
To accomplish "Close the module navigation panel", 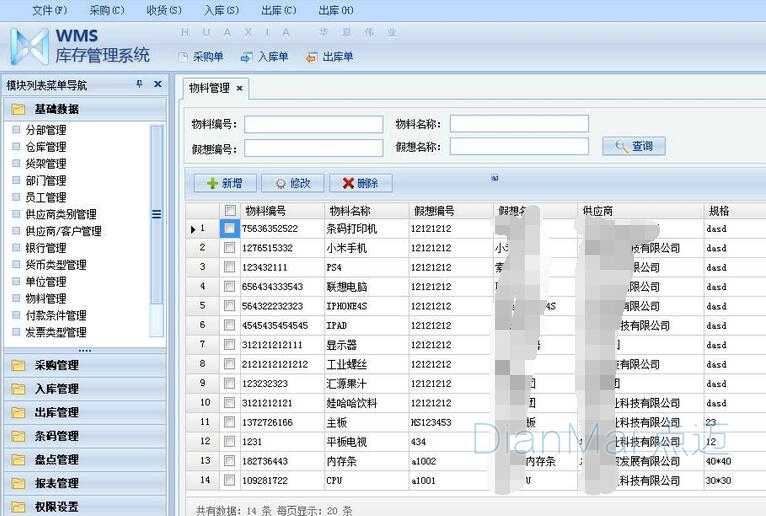I will click(158, 84).
